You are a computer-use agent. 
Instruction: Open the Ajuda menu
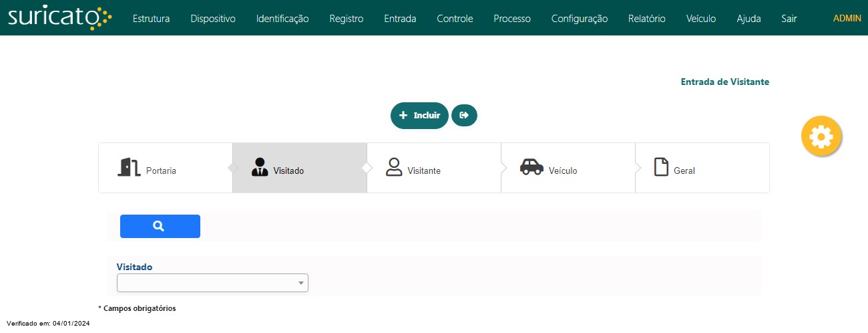[748, 19]
